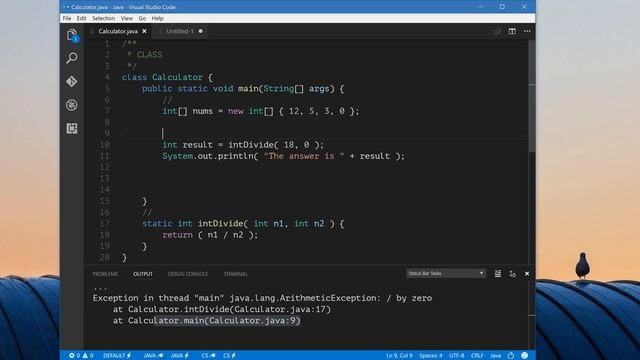
Task: Click the return keyword on line 18
Action: (177, 235)
